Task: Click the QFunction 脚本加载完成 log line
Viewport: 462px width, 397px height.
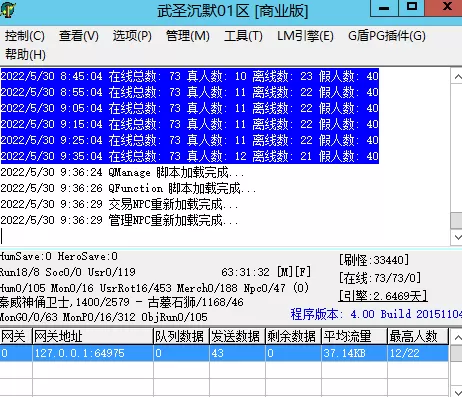Action: (128, 188)
